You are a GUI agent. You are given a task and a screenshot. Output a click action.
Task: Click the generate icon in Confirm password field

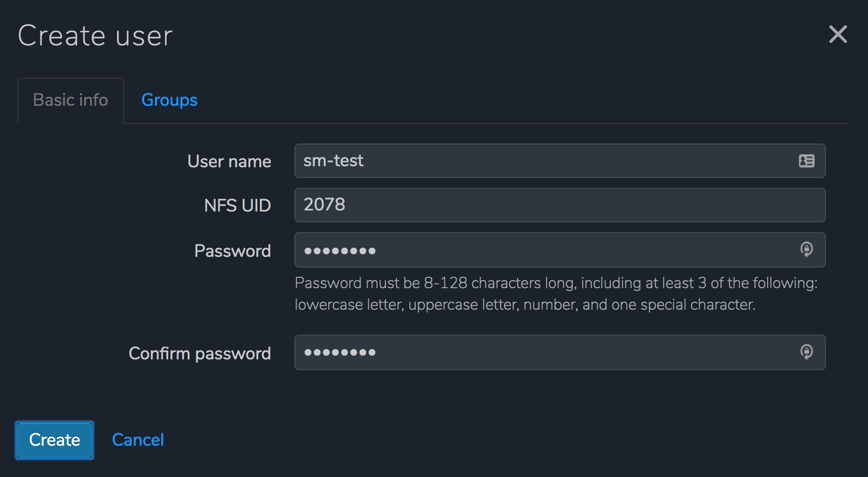(x=806, y=352)
